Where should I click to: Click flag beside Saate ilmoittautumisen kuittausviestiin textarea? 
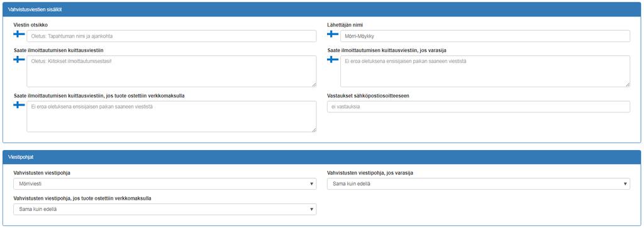point(19,60)
